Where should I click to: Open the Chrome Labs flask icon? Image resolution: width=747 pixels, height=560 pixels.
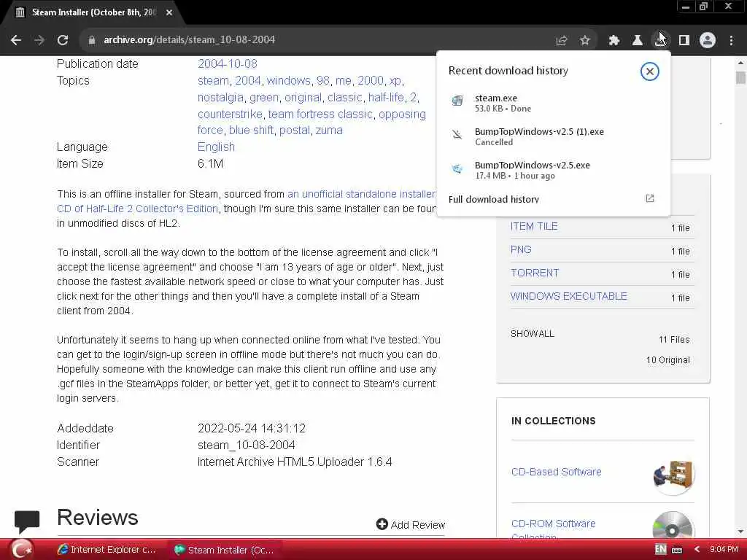[x=637, y=41]
